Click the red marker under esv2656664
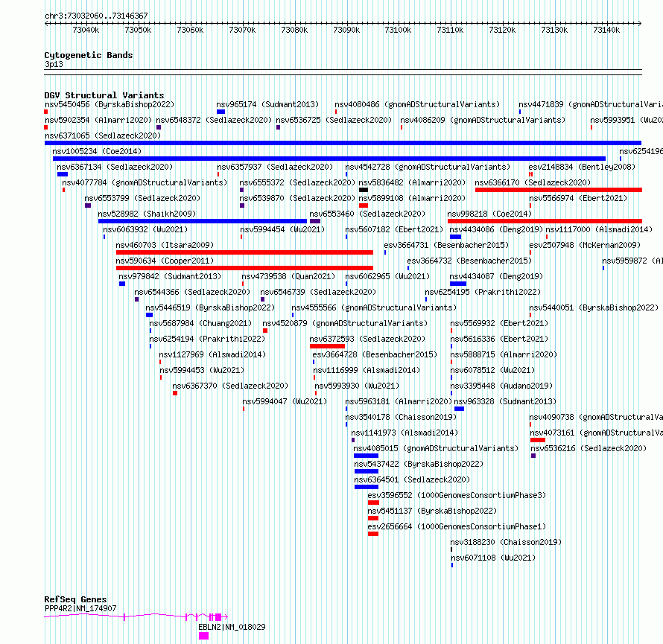The image size is (663, 644). (x=373, y=534)
